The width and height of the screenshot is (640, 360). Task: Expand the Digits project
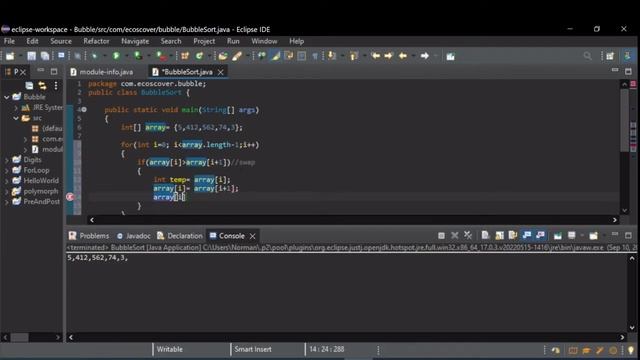[7, 160]
